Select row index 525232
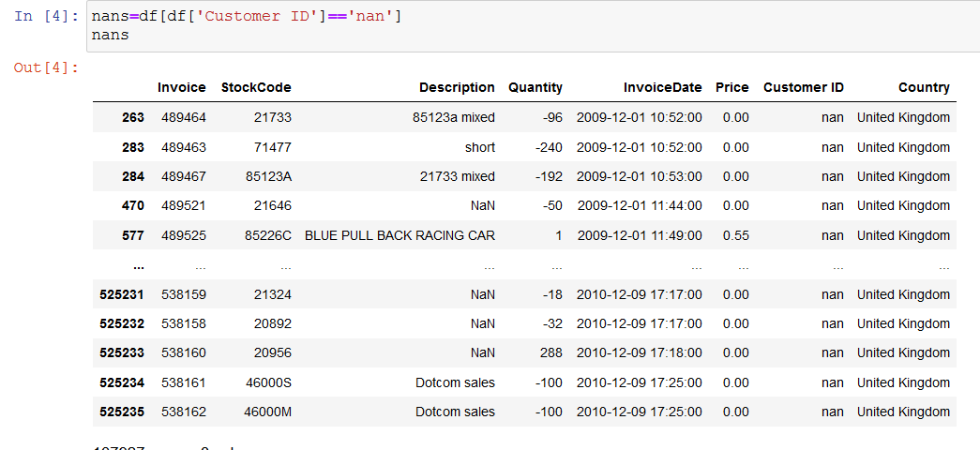The image size is (980, 450). (122, 323)
